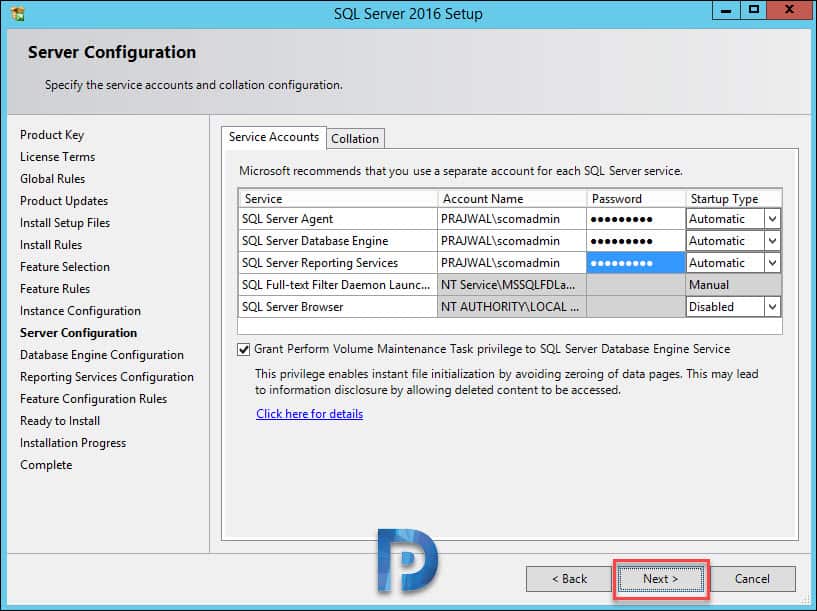The width and height of the screenshot is (817, 611).
Task: Select License Terms step in sidebar
Action: (58, 157)
